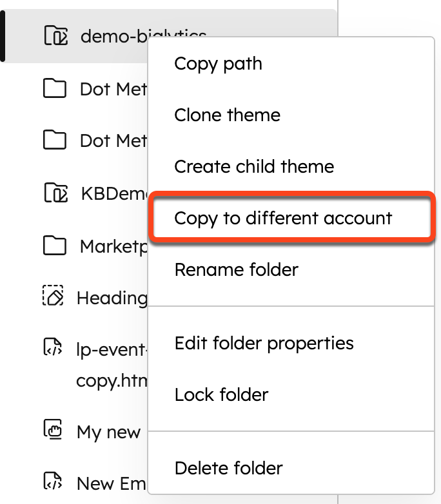441x504 pixels.
Task: Choose Rename folder option
Action: click(x=237, y=269)
